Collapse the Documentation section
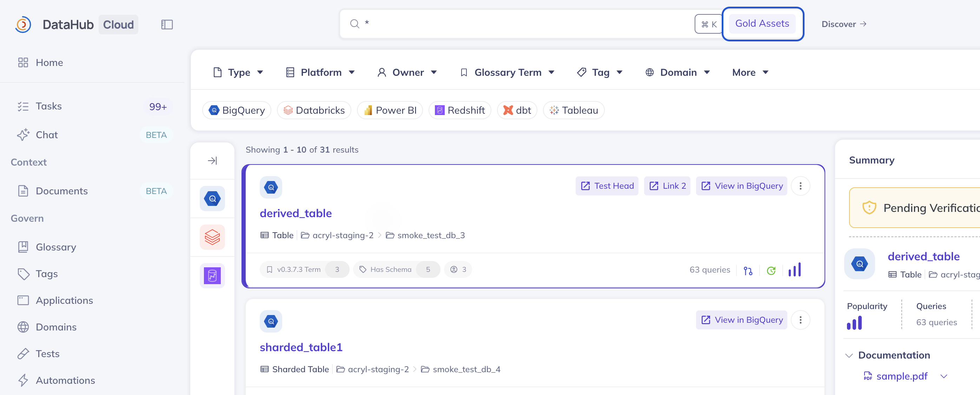Screen dimensions: 980x395 pyautogui.click(x=849, y=355)
